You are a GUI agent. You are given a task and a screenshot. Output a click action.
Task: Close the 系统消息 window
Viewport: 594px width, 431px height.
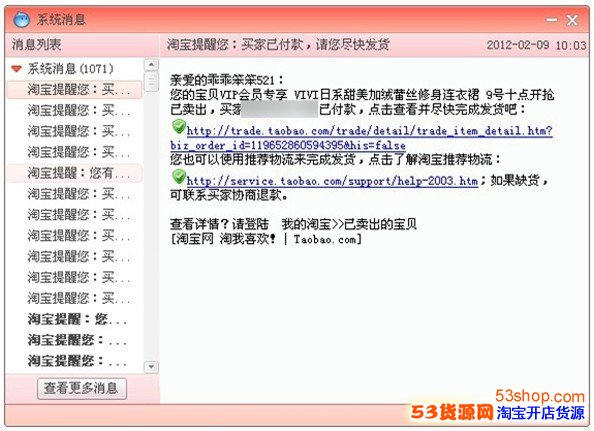(x=572, y=20)
